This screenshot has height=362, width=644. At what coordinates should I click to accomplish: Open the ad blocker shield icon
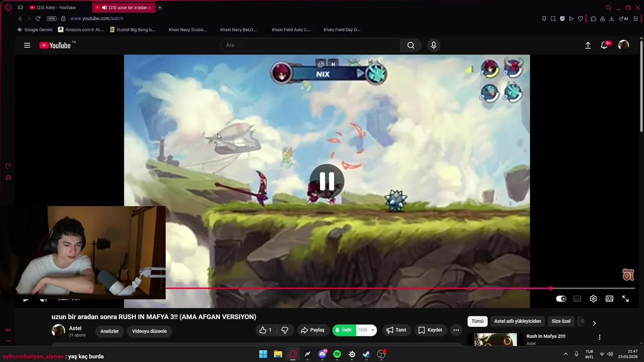point(562,19)
